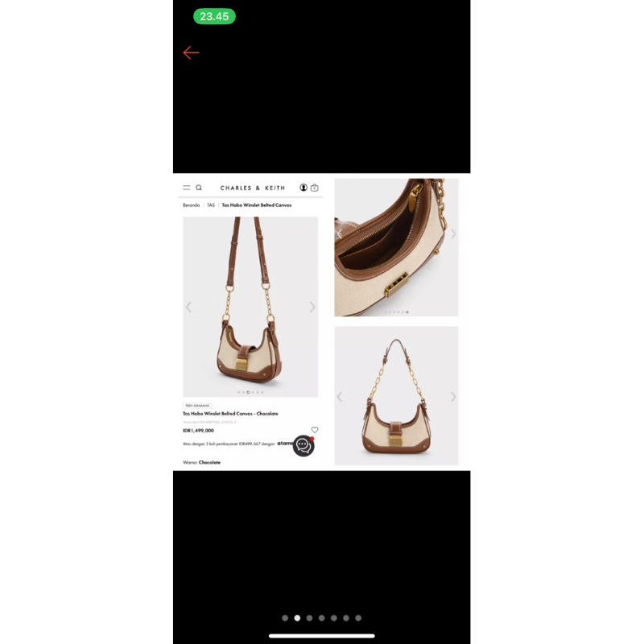The image size is (644, 644).
Task: Tap the red back arrow
Action: [x=191, y=52]
